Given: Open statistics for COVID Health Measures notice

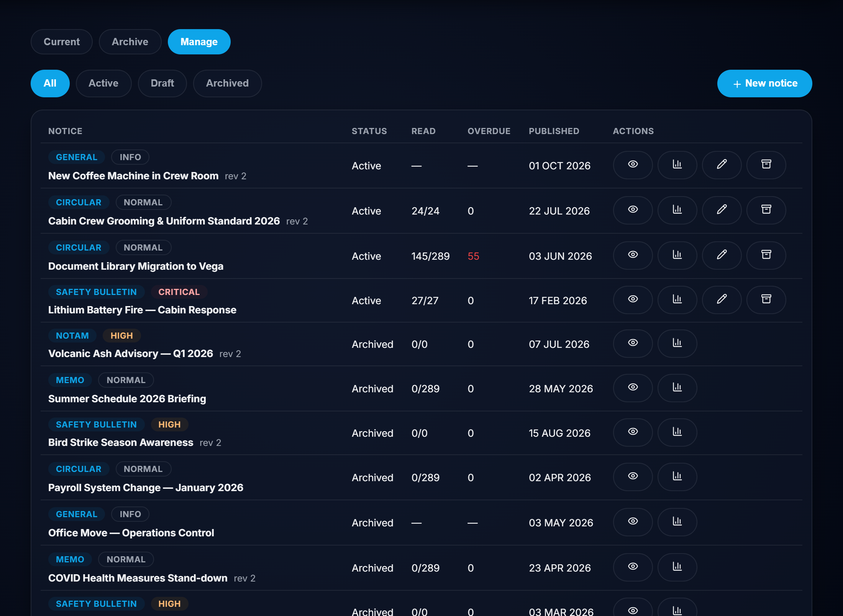Looking at the screenshot, I should pyautogui.click(x=677, y=567).
